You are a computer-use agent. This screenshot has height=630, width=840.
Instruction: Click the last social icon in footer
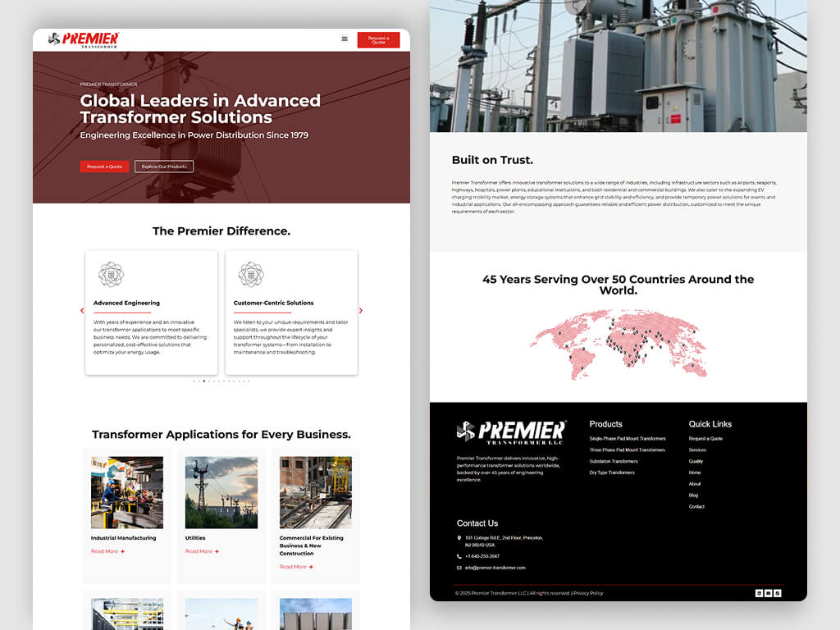click(778, 593)
